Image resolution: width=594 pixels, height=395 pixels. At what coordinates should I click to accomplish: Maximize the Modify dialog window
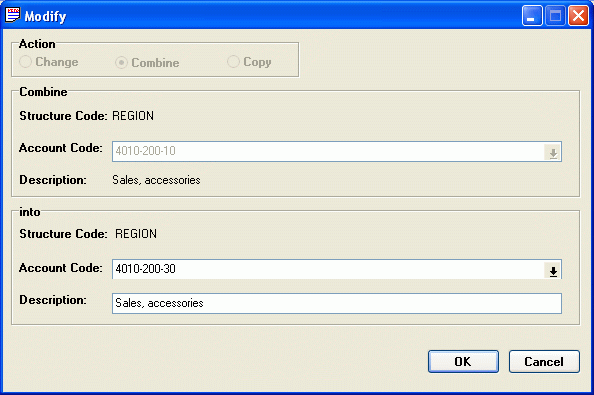tap(555, 16)
